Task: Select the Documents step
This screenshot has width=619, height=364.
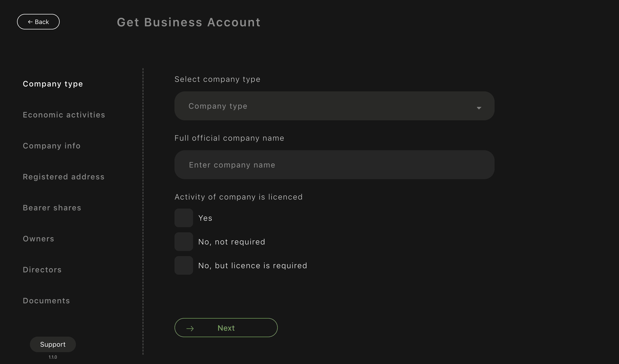Action: pos(46,301)
